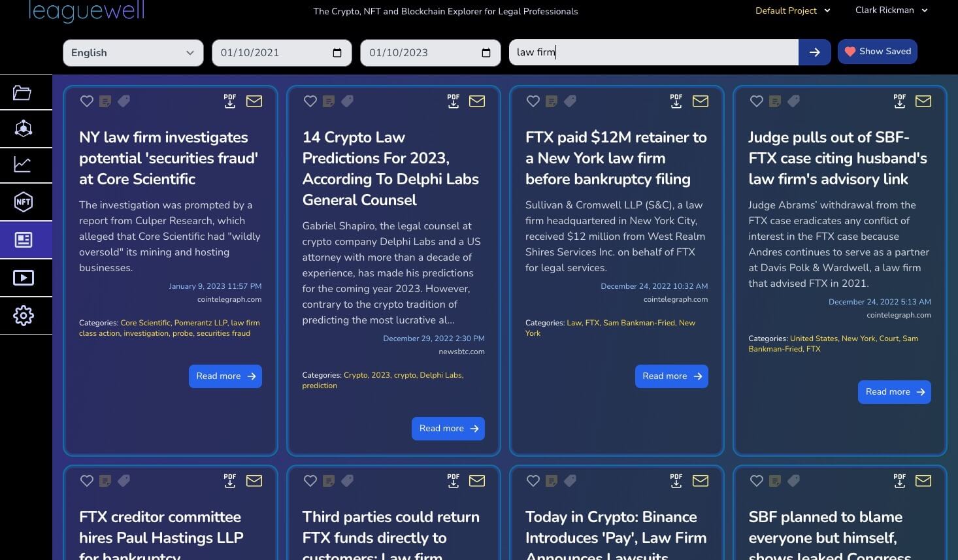958x560 pixels.
Task: Favorite the Today in Crypto Binance article
Action: click(x=533, y=481)
